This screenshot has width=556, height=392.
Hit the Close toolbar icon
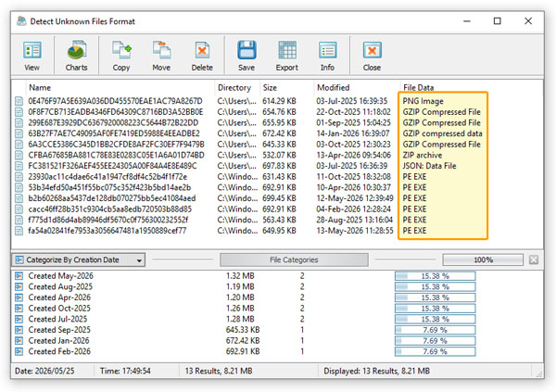point(372,50)
